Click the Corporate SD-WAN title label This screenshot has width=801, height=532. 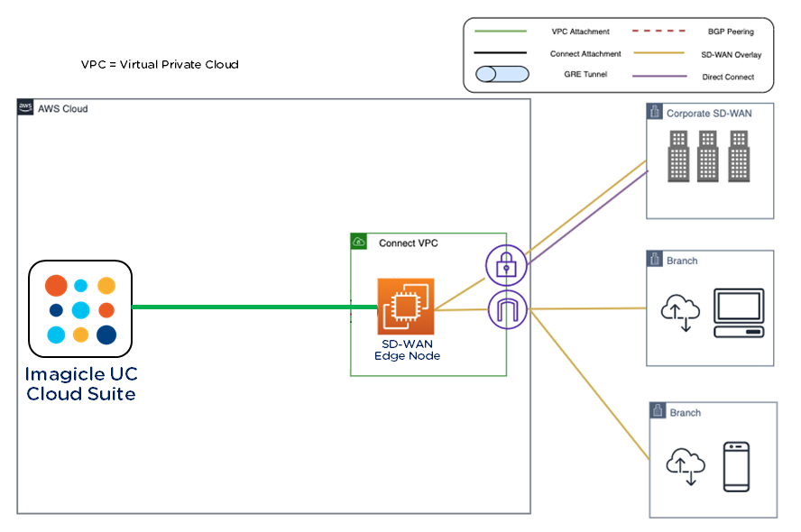[708, 114]
